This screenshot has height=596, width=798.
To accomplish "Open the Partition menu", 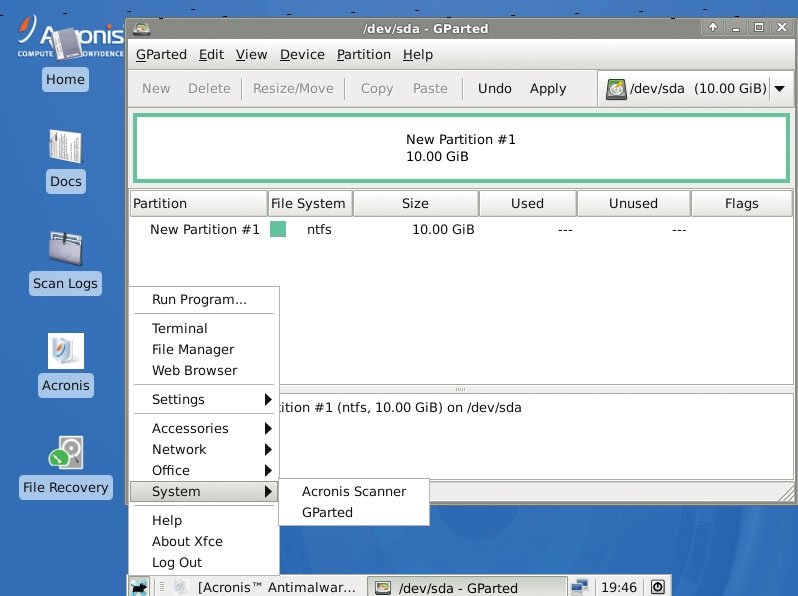I will point(364,54).
